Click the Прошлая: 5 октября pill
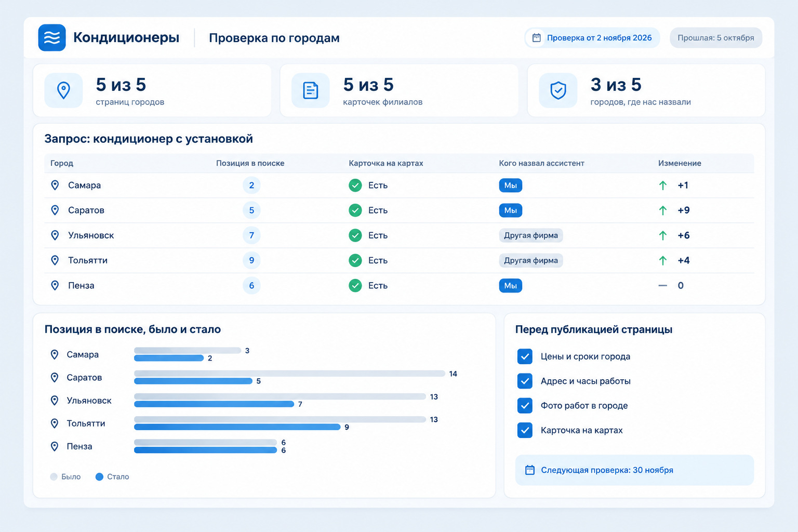798x532 pixels. 716,38
